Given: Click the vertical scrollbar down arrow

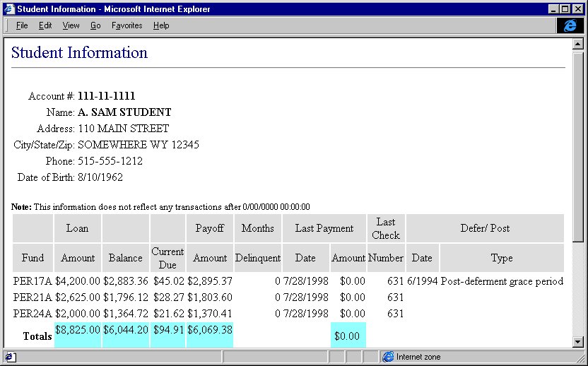Looking at the screenshot, I should (x=578, y=342).
